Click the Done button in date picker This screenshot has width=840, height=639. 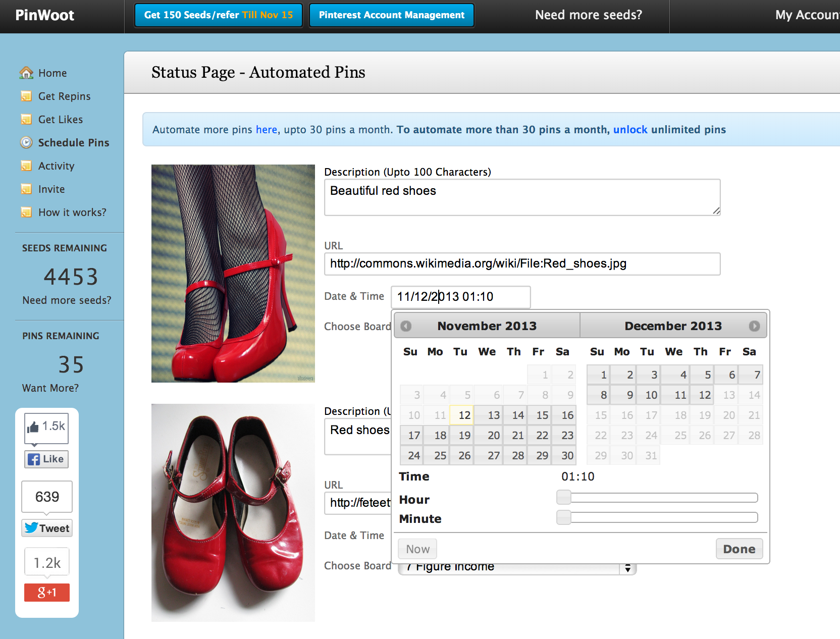tap(739, 549)
